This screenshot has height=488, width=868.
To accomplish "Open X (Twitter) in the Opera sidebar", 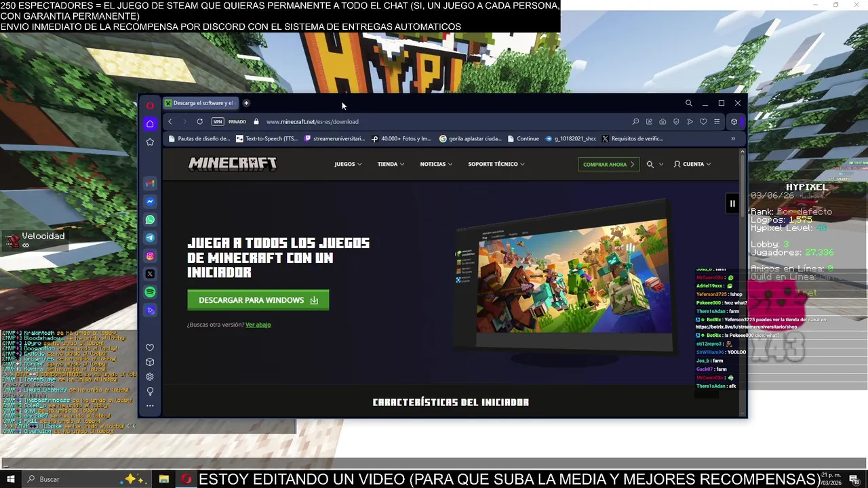I will point(150,274).
